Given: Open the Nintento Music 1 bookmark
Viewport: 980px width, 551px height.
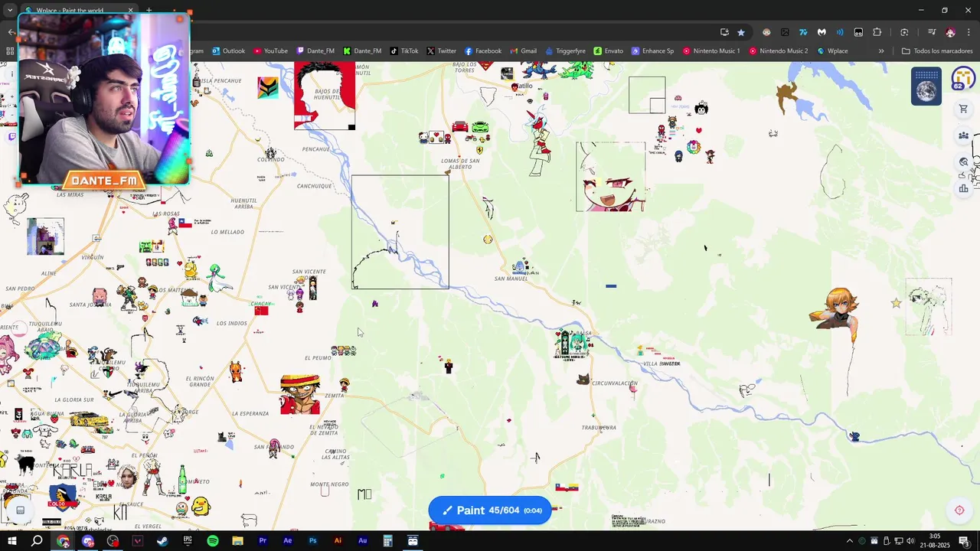Looking at the screenshot, I should tap(711, 51).
